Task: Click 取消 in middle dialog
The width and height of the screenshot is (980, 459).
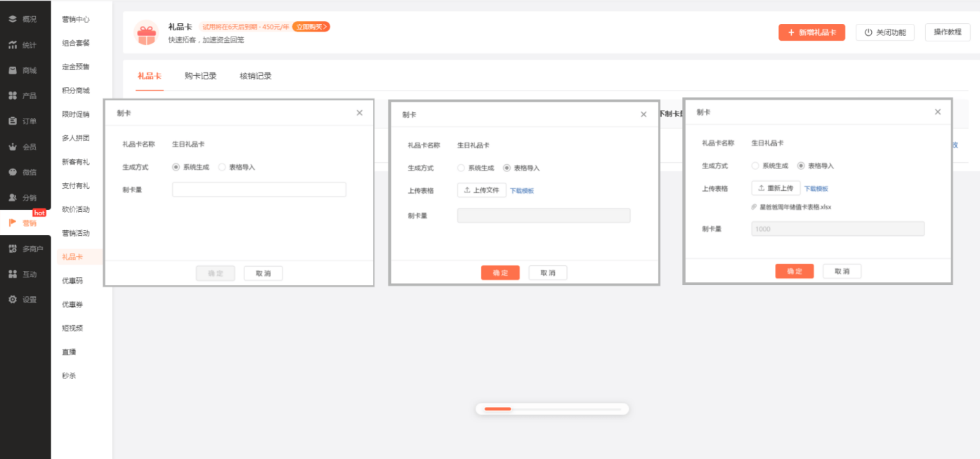Action: click(x=548, y=273)
